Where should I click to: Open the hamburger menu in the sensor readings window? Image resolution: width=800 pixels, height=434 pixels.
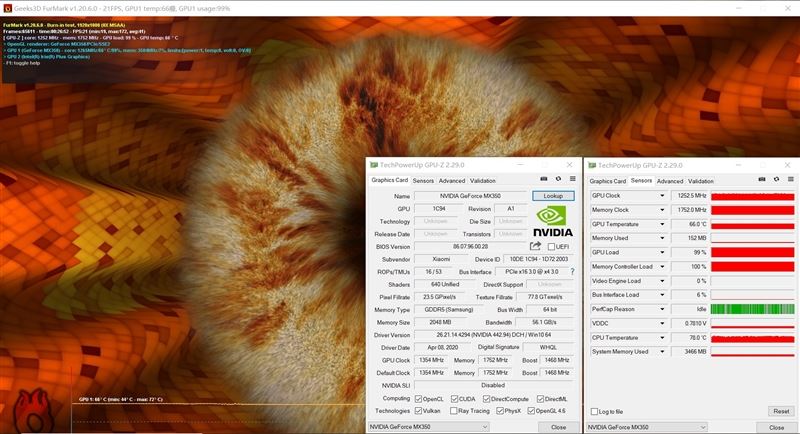click(x=788, y=180)
